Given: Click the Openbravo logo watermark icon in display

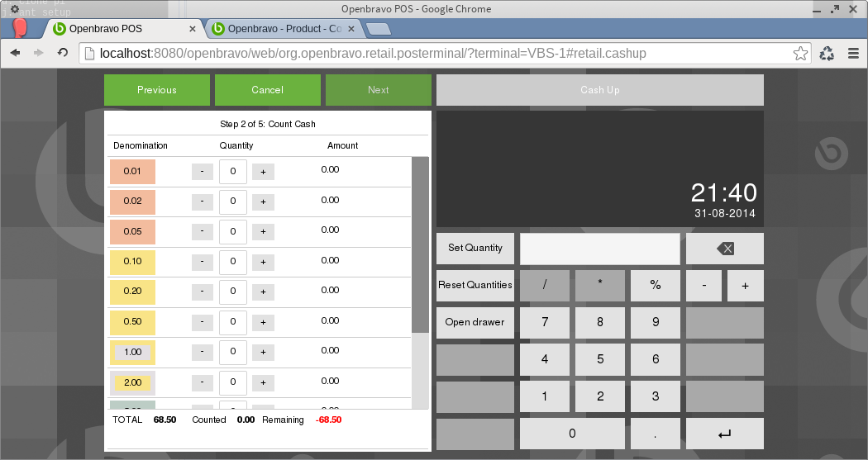Looking at the screenshot, I should [831, 153].
